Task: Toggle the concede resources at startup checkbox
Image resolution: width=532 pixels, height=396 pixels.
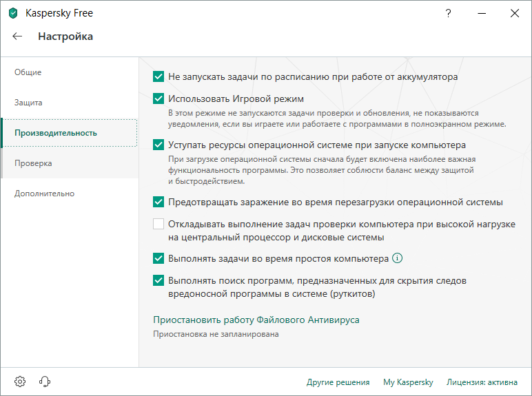Action: (x=158, y=145)
